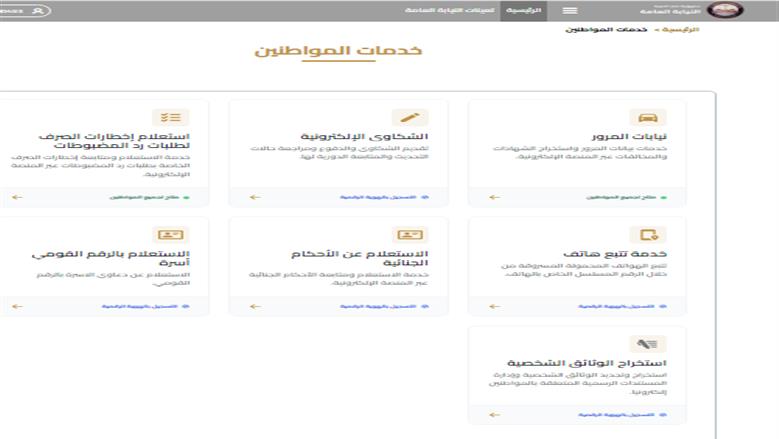
Task: Click متاح لجميع المواطنين label on نيابات المرور card
Action: click(621, 197)
